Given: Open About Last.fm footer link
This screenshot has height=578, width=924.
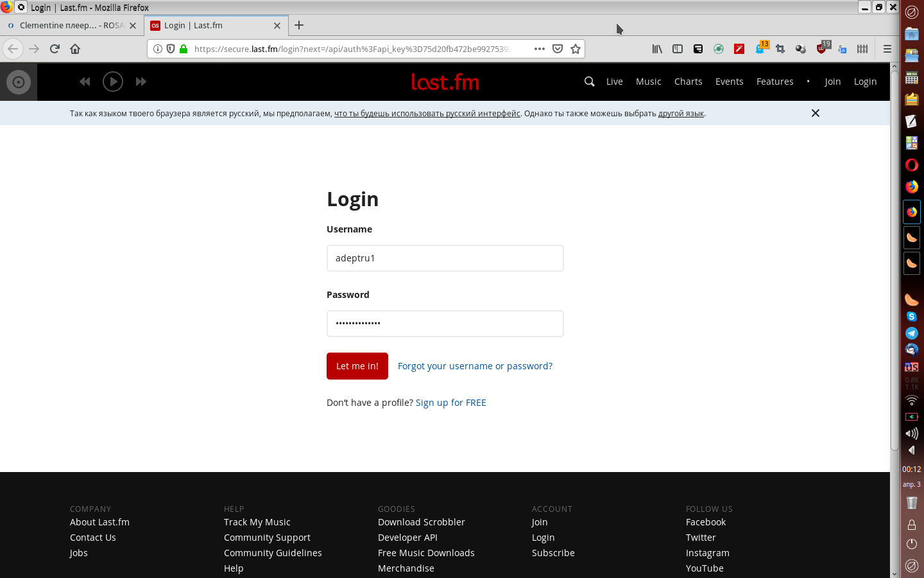Looking at the screenshot, I should pyautogui.click(x=99, y=522).
